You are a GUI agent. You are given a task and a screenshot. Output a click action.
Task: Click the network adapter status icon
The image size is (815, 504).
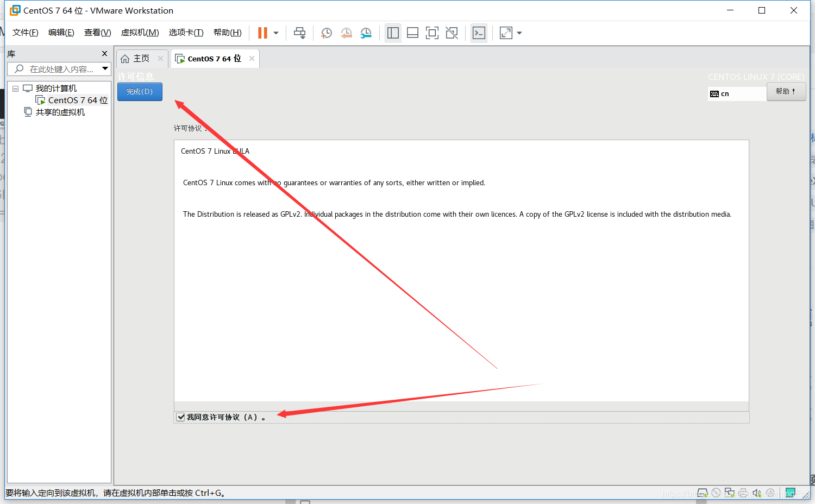[730, 493]
